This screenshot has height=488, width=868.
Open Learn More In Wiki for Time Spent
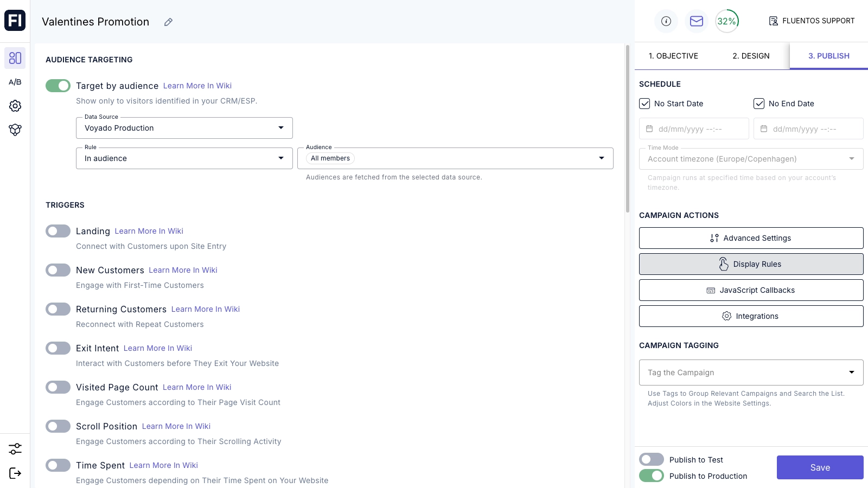164,465
